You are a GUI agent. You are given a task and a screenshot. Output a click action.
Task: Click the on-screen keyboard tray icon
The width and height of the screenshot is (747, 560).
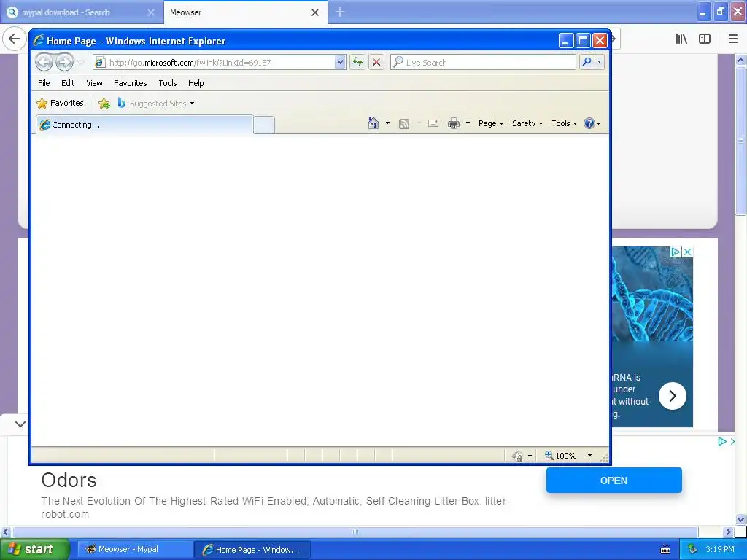click(x=665, y=550)
